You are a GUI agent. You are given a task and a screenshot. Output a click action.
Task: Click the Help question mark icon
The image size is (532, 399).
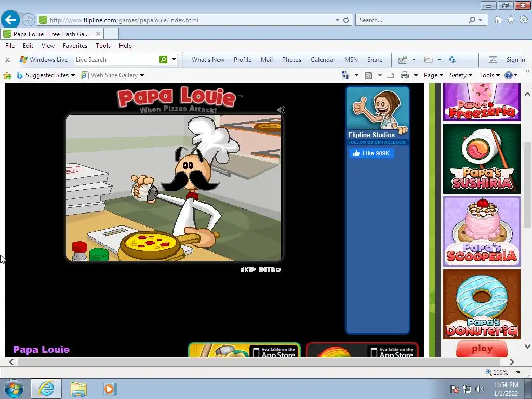[508, 75]
